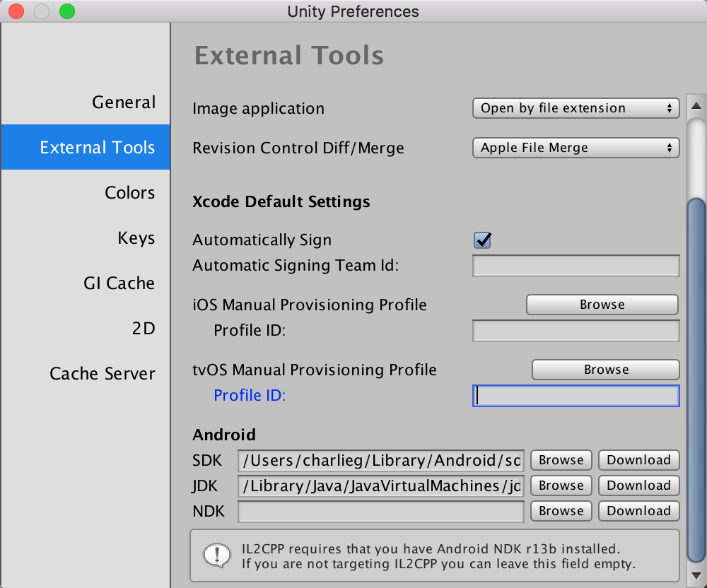The image size is (707, 588).
Task: Click the scrollbar down arrow
Action: pyautogui.click(x=696, y=575)
